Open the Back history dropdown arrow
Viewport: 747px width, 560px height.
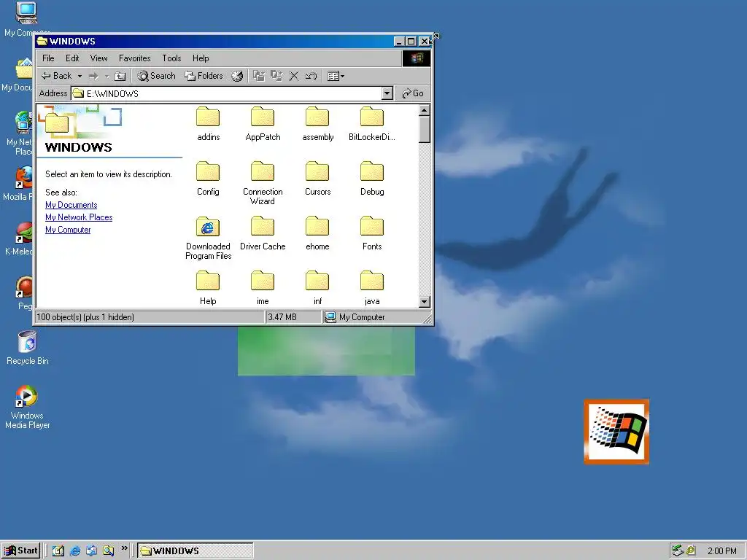pyautogui.click(x=80, y=76)
